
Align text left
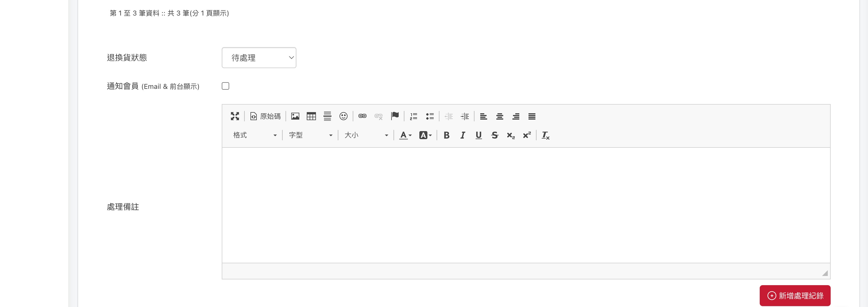coord(483,116)
